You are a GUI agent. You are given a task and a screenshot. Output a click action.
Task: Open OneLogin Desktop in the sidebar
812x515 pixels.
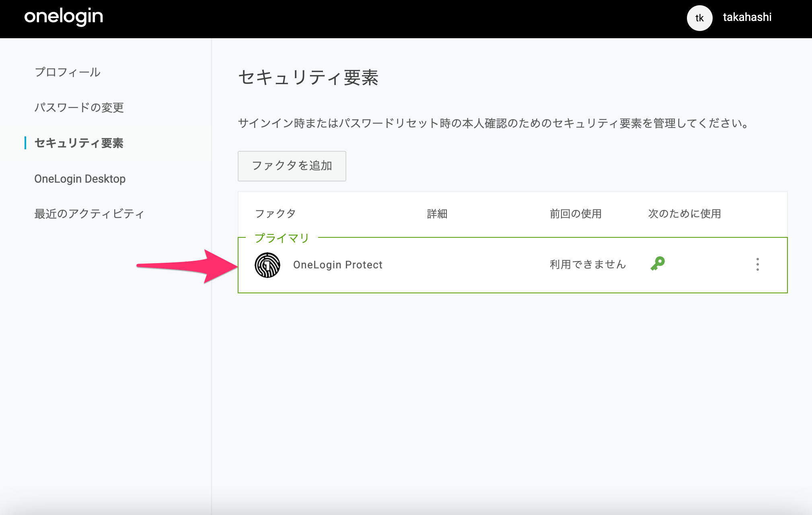click(x=80, y=178)
